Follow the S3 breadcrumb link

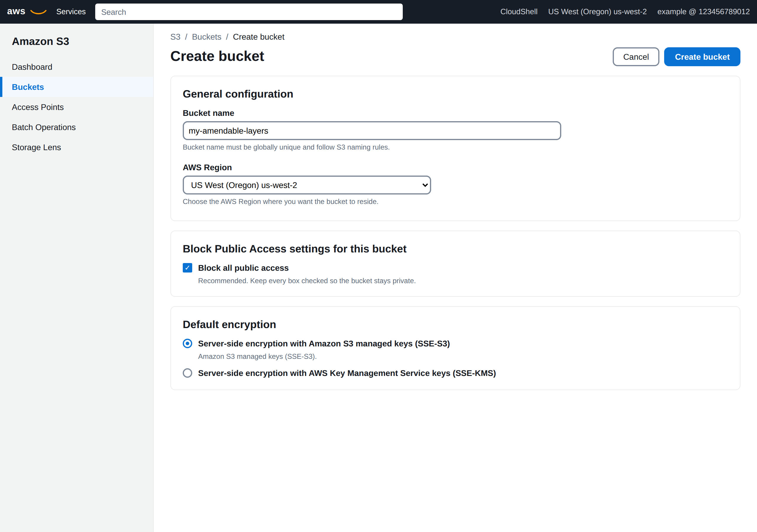pyautogui.click(x=175, y=37)
